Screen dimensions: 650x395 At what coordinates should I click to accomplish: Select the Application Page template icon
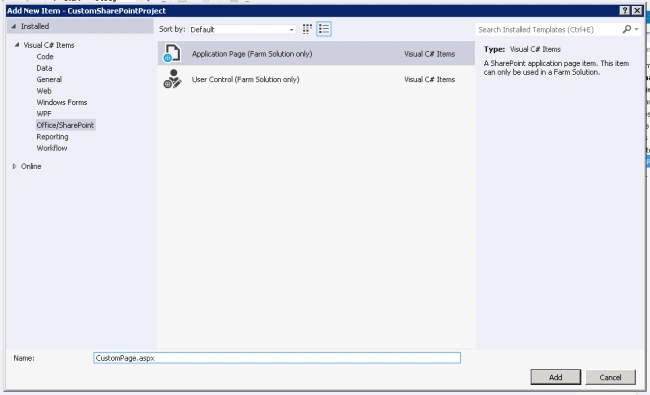tap(172, 53)
